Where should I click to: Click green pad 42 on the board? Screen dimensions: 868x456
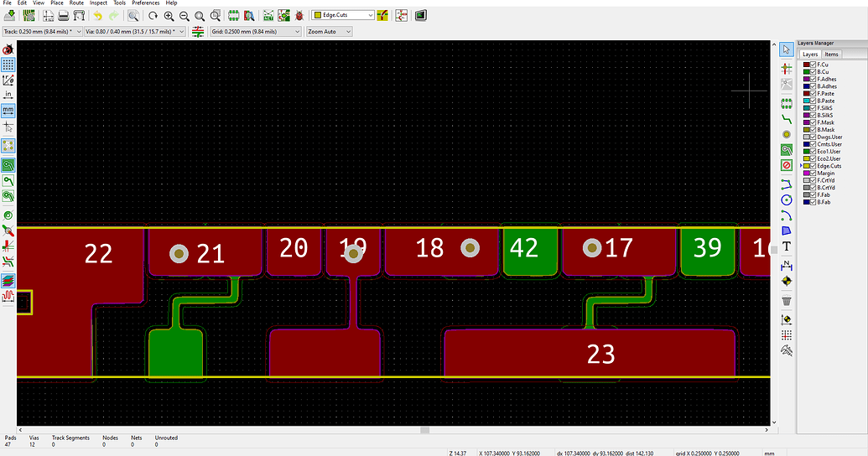(530, 251)
